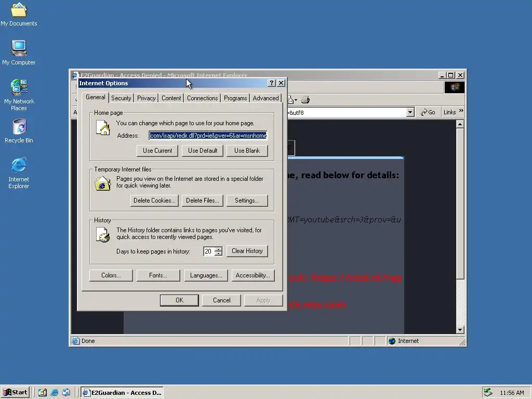Viewport: 532px width, 399px height.
Task: Click the Go arrow button in IE
Action: pos(428,112)
